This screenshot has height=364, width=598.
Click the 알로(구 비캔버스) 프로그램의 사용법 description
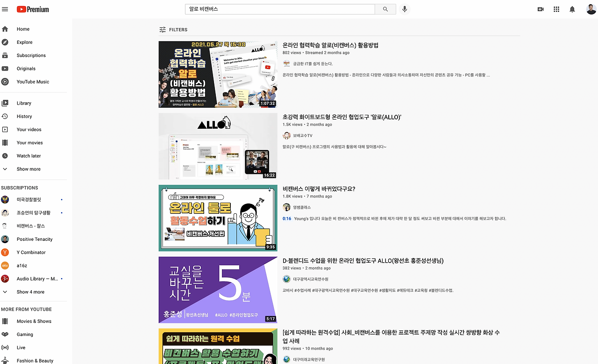click(335, 147)
